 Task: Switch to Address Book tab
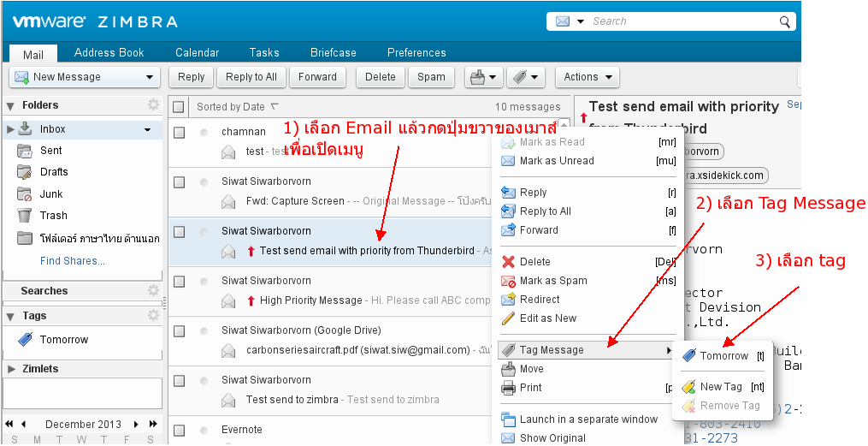tap(109, 52)
